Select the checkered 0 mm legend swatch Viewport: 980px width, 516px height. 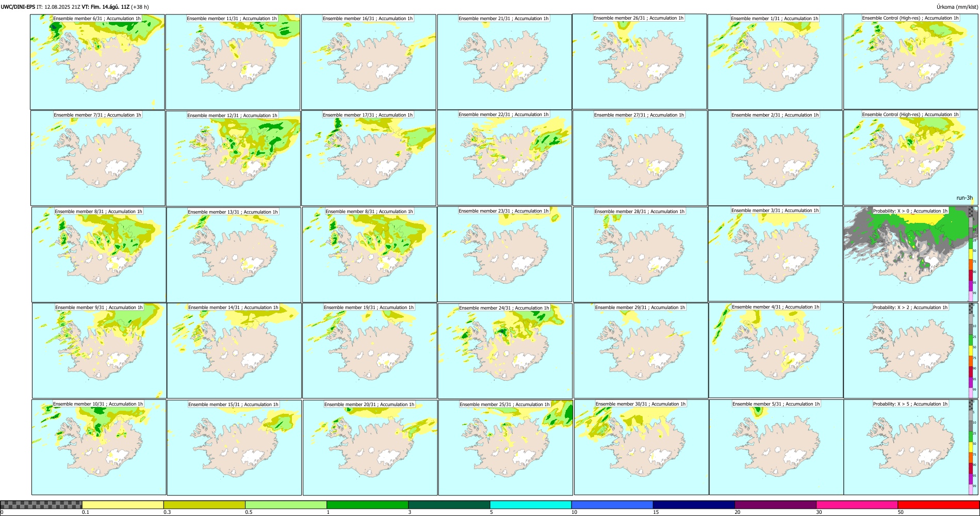(x=41, y=505)
